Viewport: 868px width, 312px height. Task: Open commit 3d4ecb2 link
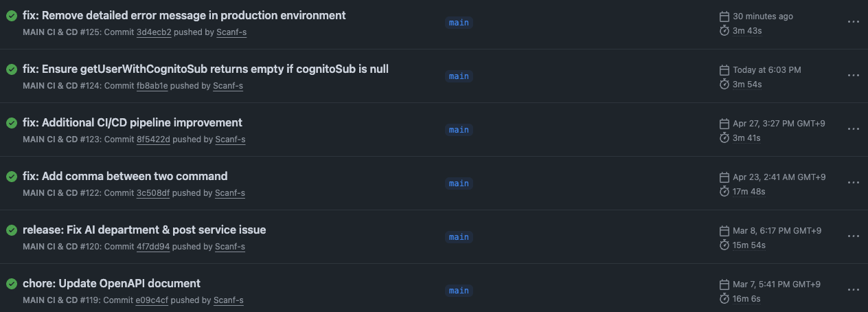pos(154,32)
